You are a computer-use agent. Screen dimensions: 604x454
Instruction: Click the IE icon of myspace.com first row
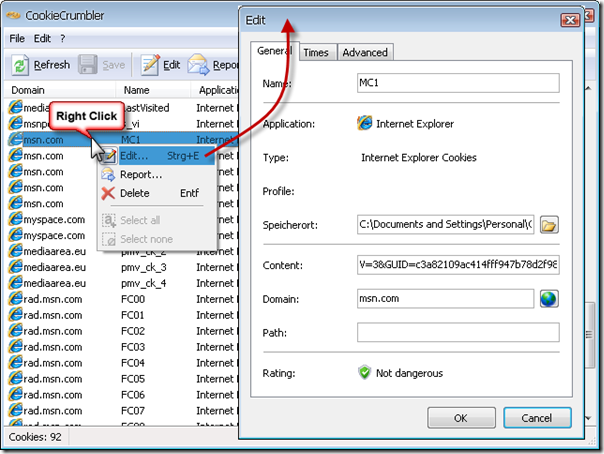[x=15, y=219]
